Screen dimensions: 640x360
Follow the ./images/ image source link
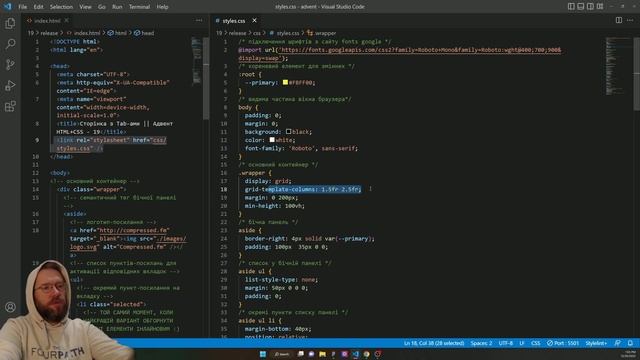pyautogui.click(x=171, y=238)
